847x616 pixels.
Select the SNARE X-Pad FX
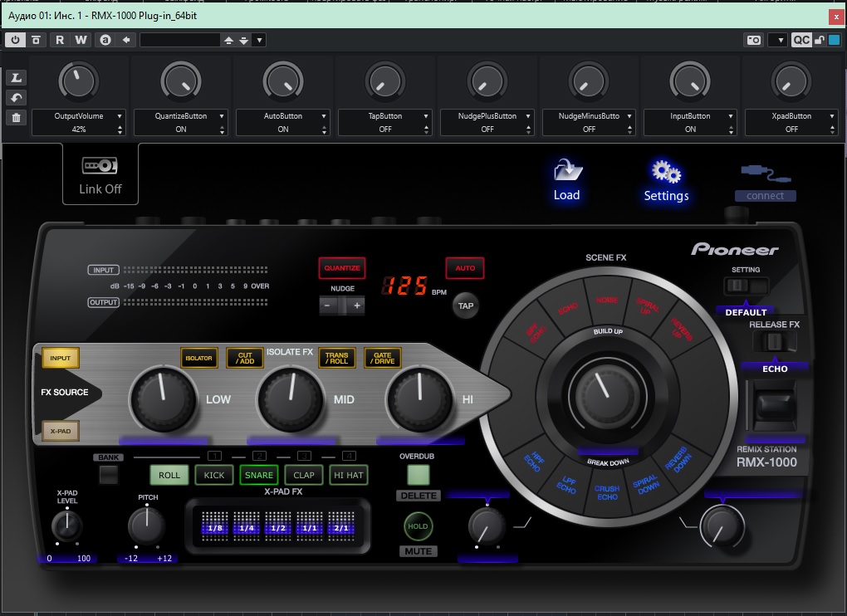pyautogui.click(x=259, y=475)
